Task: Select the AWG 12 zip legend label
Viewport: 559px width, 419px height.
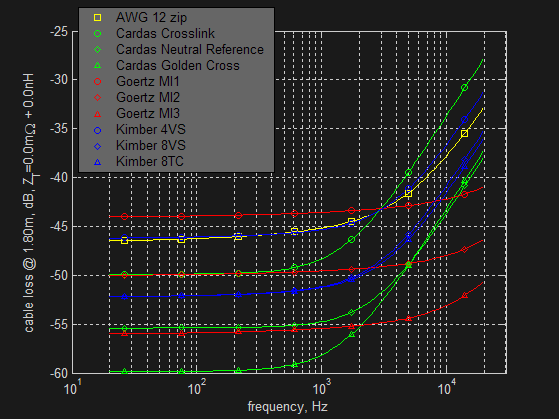Action: pyautogui.click(x=151, y=17)
